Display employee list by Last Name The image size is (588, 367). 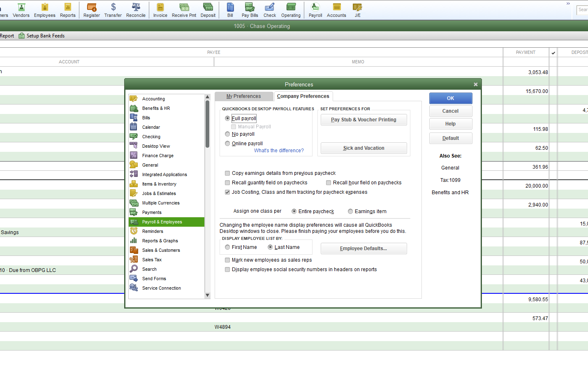point(270,247)
